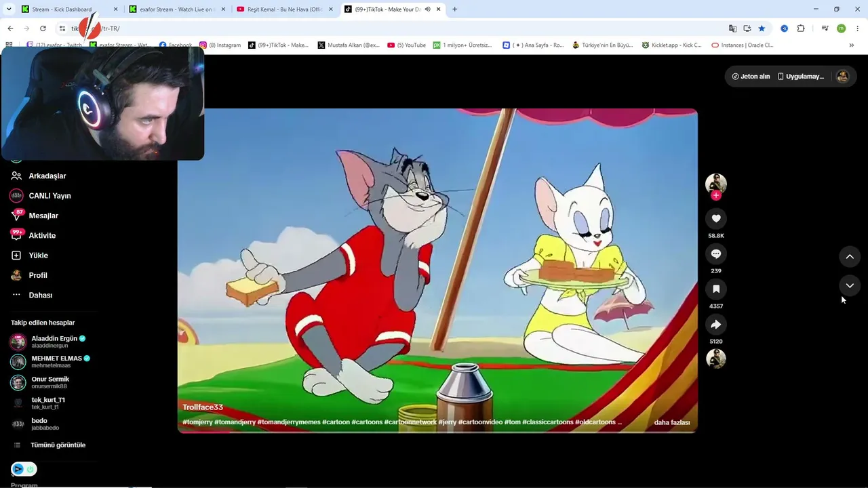Open the Extensions puzzle menu

801,28
